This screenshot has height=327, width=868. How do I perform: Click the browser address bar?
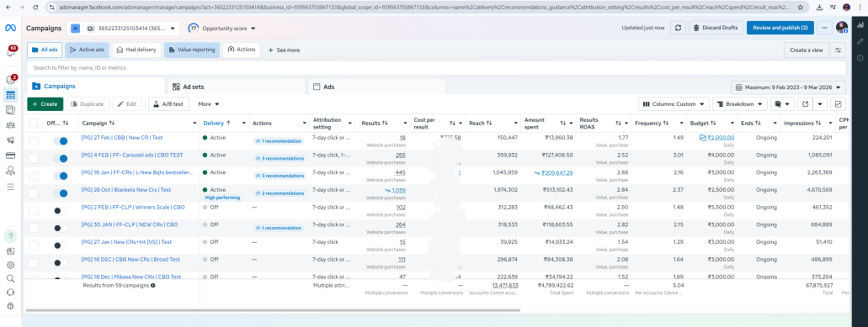click(425, 8)
